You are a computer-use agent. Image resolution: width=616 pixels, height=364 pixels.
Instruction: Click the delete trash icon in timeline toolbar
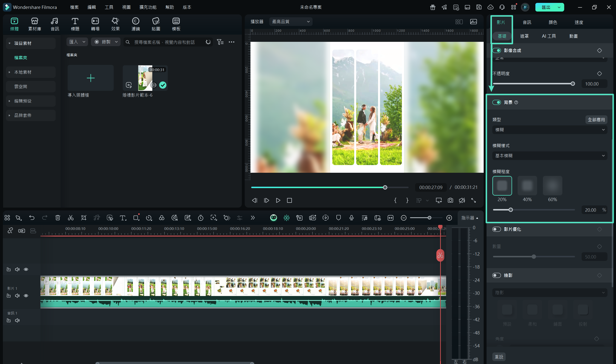tap(58, 218)
